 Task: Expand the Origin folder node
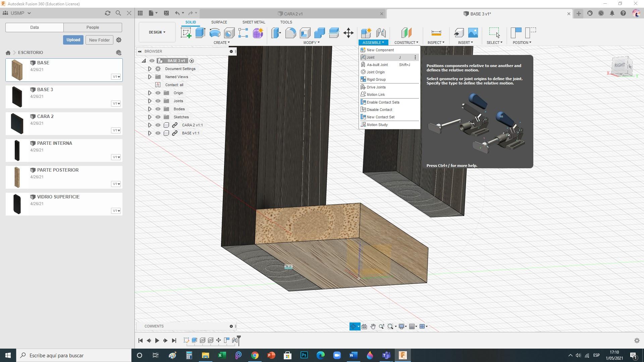(150, 93)
